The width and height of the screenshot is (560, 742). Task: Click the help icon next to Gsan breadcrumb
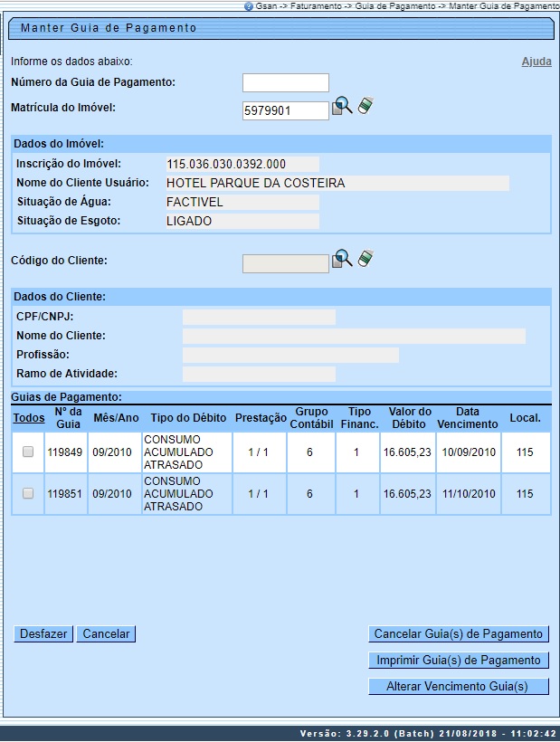(249, 6)
